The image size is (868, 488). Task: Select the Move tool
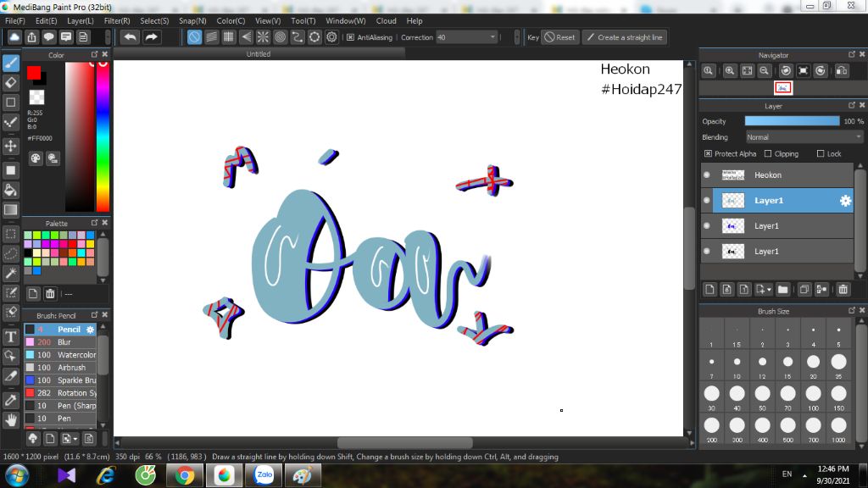[10, 146]
